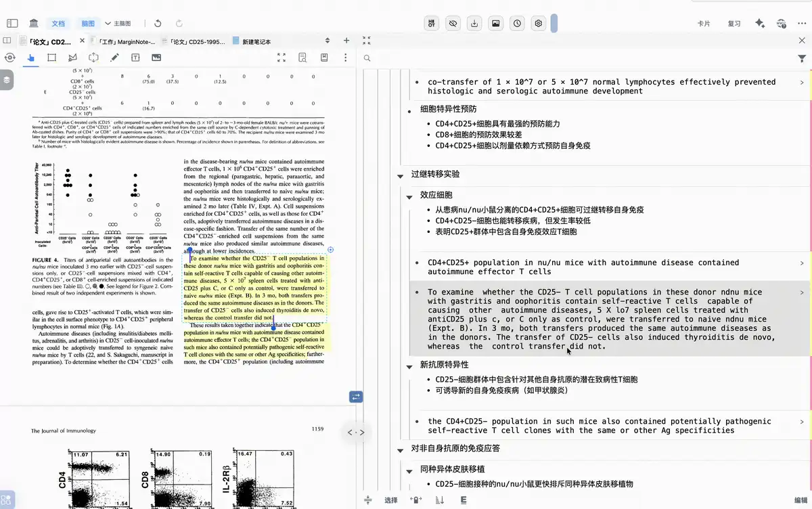Click the bottom-left grid launcher icon
The width and height of the screenshot is (812, 509).
point(8,500)
